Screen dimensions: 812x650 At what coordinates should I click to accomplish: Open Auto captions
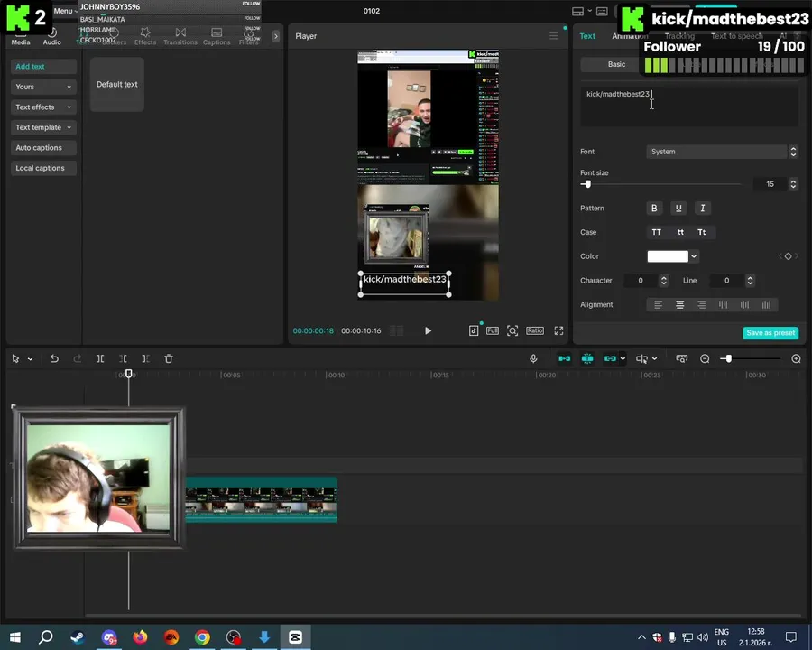pyautogui.click(x=43, y=148)
